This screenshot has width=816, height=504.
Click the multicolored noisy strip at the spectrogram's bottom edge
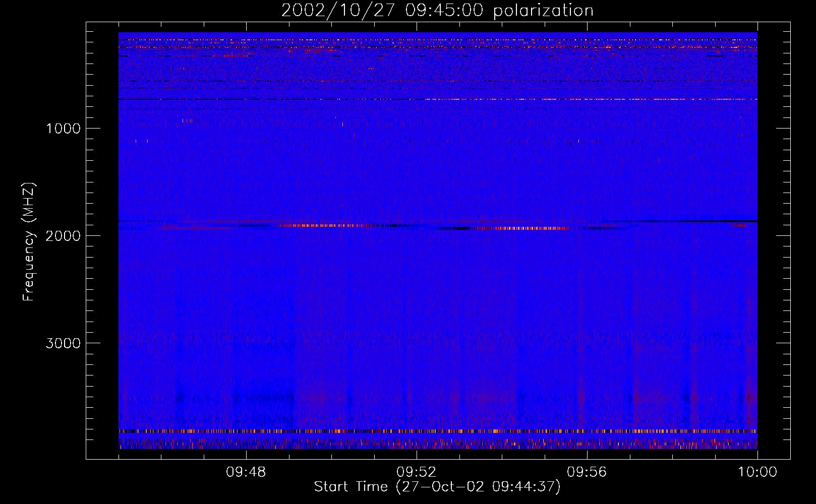tap(438, 445)
